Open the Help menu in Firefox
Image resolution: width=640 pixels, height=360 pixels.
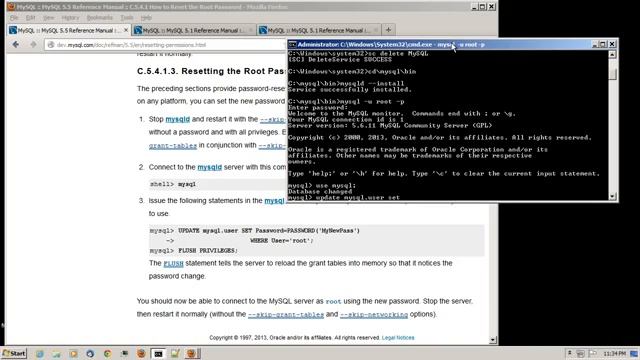tap(146, 18)
